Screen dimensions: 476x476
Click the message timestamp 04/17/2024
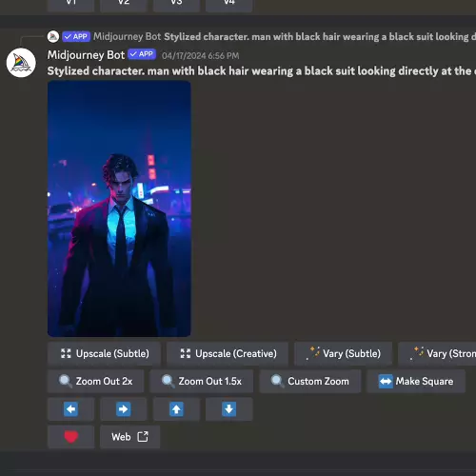coord(200,56)
